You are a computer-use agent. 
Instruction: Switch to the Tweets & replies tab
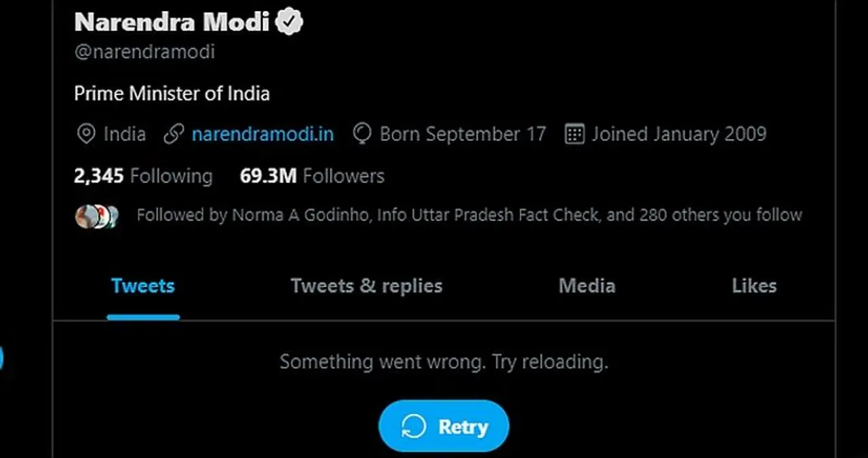point(366,286)
